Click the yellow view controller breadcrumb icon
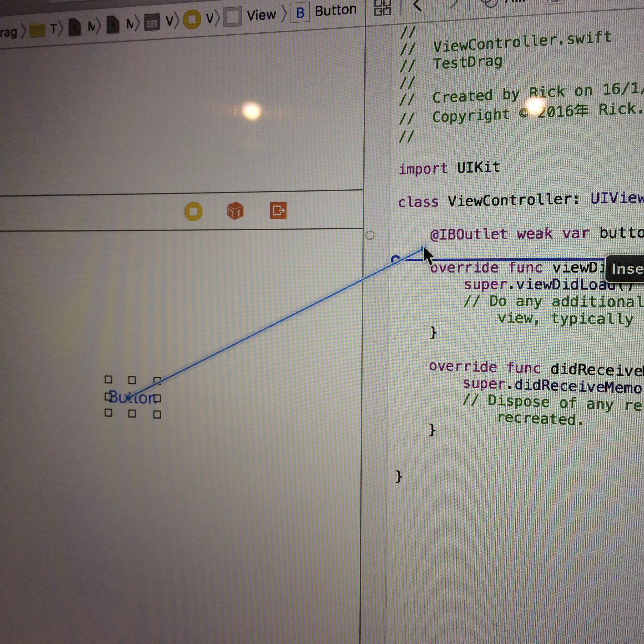Screen dimensions: 644x644 pos(192,19)
